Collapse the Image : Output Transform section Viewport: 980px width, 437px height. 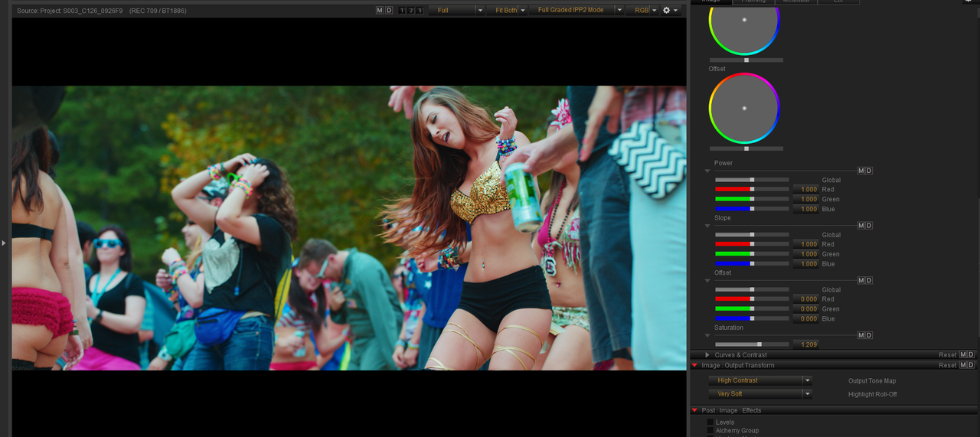pos(694,366)
